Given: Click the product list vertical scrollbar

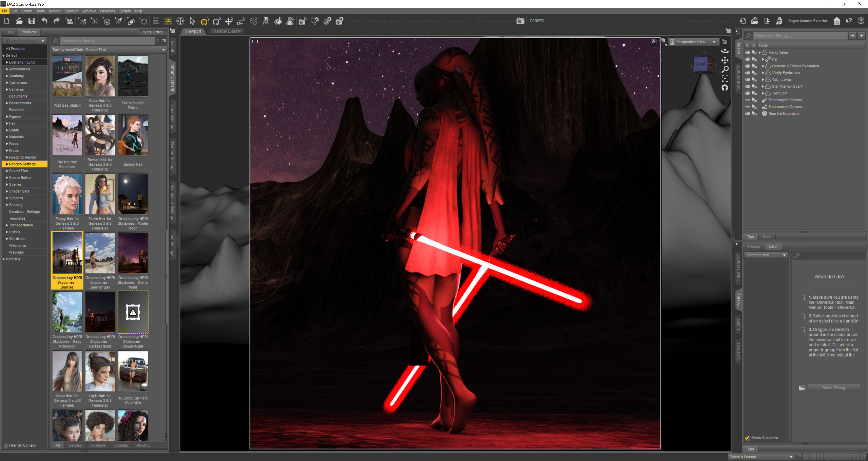Looking at the screenshot, I should pos(166,277).
